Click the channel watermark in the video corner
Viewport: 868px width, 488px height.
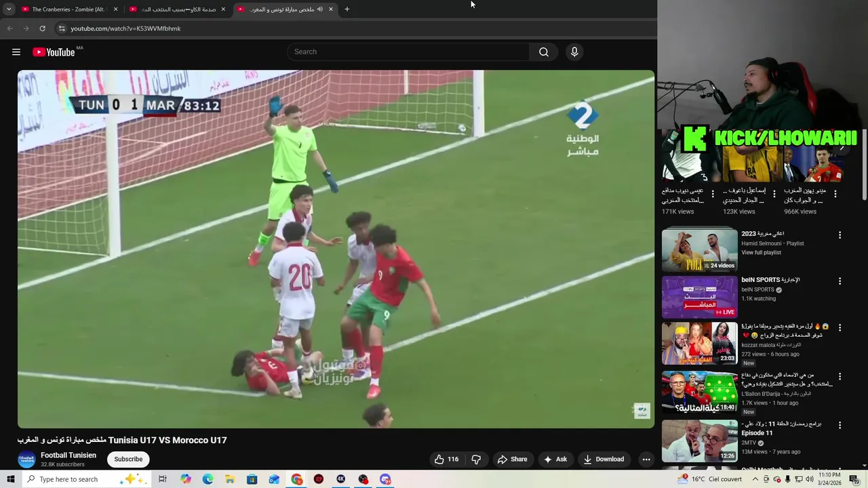[642, 410]
